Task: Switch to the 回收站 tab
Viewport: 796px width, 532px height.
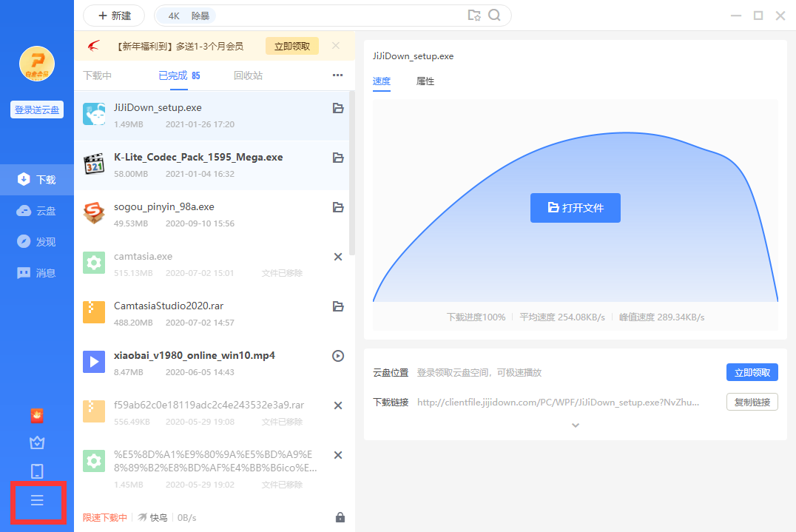Action: point(248,75)
